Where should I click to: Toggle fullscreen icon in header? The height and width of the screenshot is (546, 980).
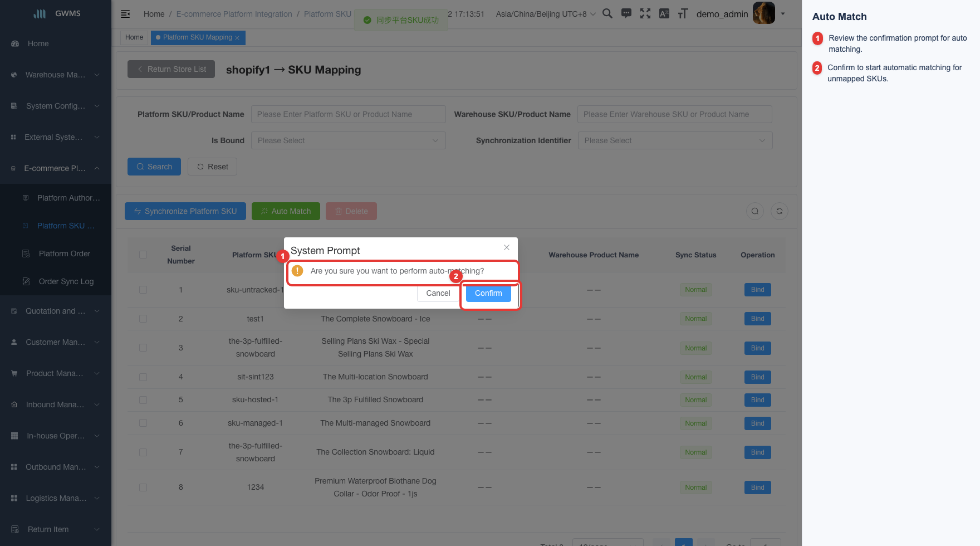645,13
